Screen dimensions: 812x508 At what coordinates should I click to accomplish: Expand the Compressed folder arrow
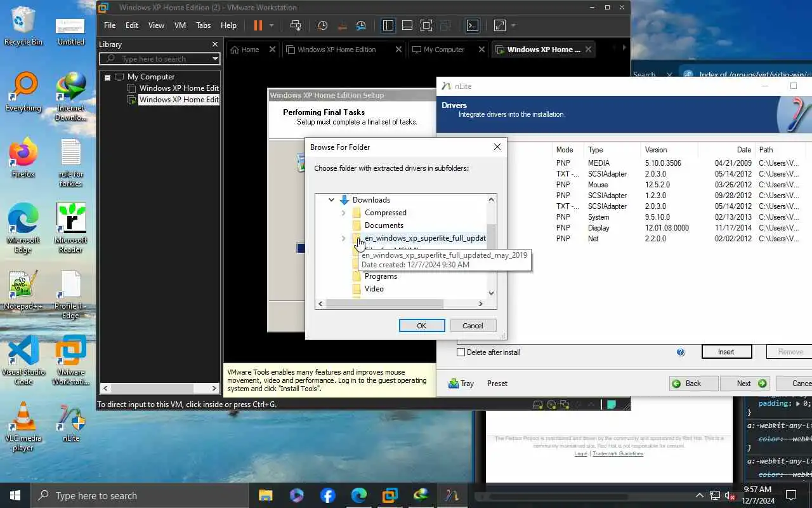[x=343, y=213]
